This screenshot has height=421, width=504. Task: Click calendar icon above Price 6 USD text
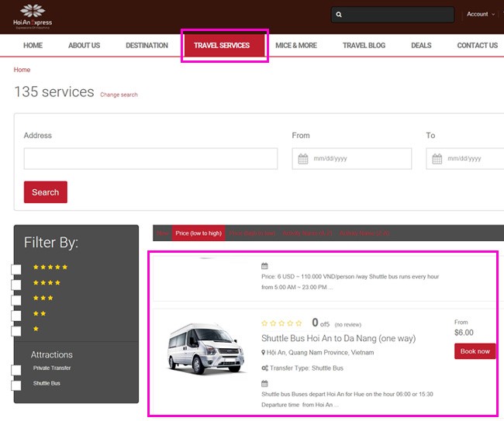click(264, 266)
